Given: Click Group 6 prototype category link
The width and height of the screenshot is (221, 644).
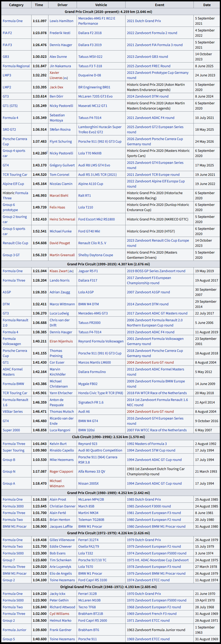Looking at the screenshot, I should point(10,208).
